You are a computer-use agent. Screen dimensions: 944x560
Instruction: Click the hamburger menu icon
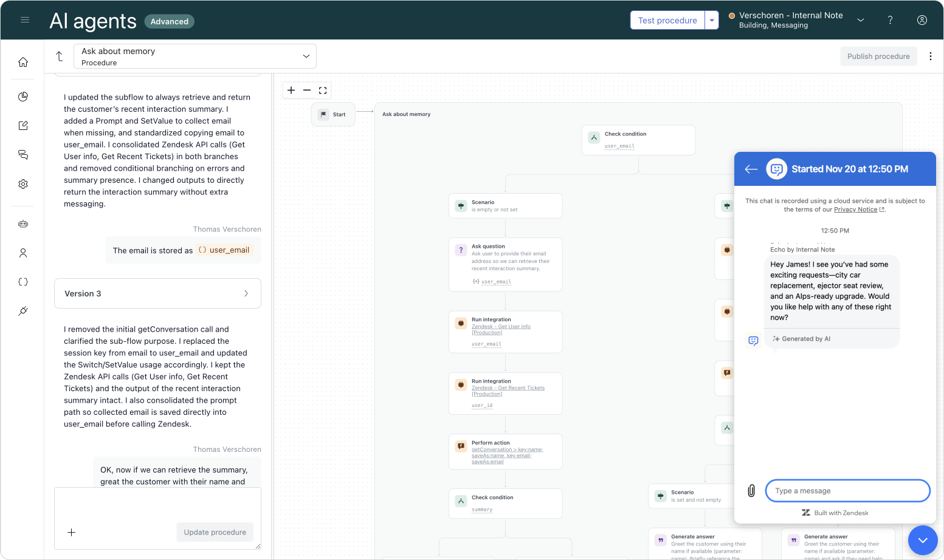[x=25, y=20]
